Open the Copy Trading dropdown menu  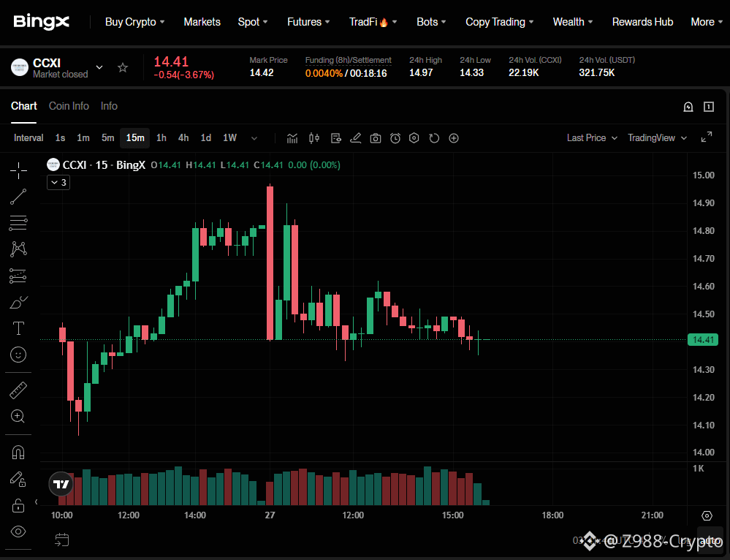pyautogui.click(x=500, y=22)
